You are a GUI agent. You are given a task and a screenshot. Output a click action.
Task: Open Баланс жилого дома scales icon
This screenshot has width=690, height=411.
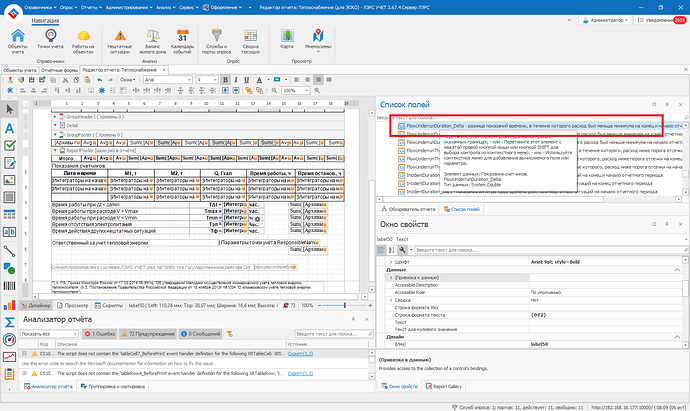click(153, 41)
